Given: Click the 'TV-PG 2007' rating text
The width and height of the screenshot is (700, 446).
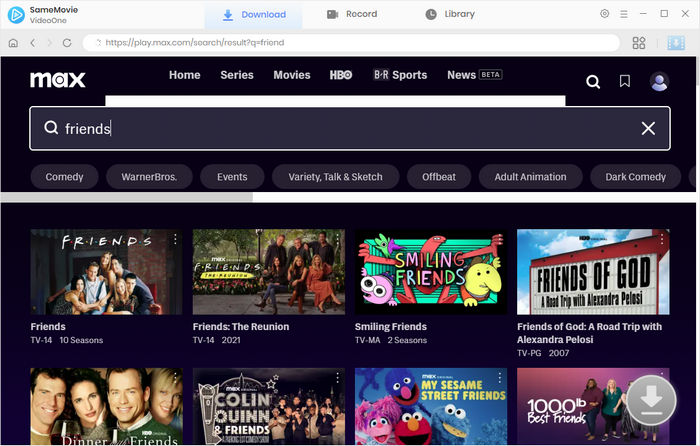Looking at the screenshot, I should [x=543, y=353].
